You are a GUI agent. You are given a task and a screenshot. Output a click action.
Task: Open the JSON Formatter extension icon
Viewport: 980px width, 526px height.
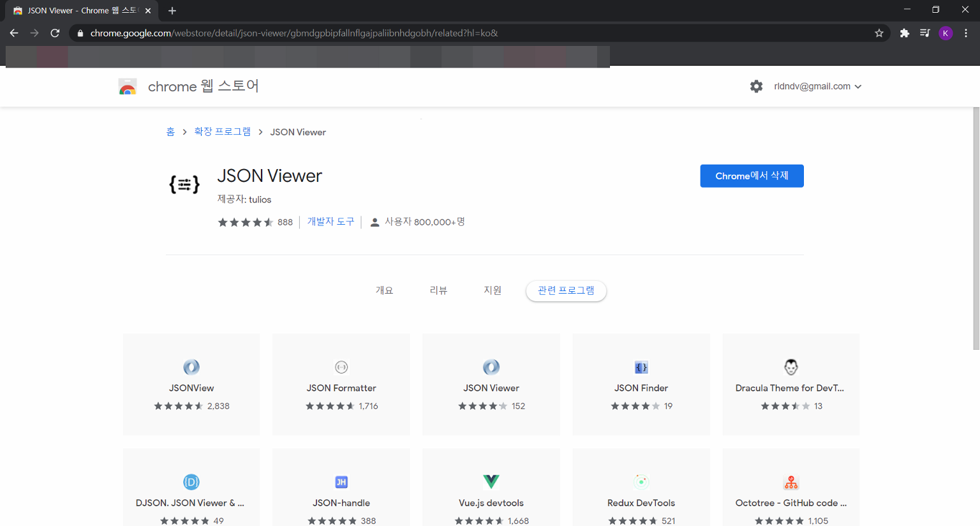coord(341,367)
